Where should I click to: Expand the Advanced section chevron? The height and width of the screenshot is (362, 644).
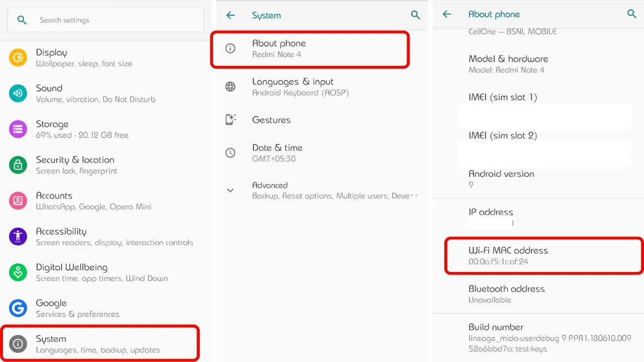pos(230,191)
